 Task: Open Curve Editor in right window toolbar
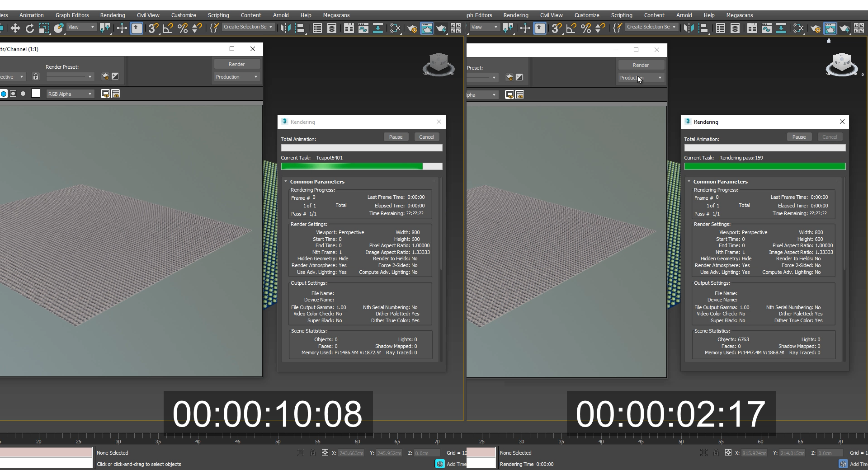766,28
